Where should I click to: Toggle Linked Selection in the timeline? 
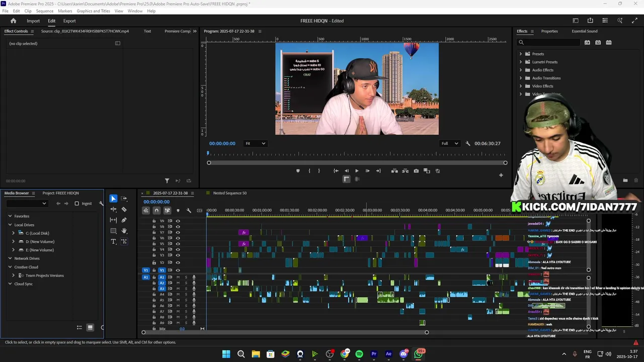(x=167, y=210)
